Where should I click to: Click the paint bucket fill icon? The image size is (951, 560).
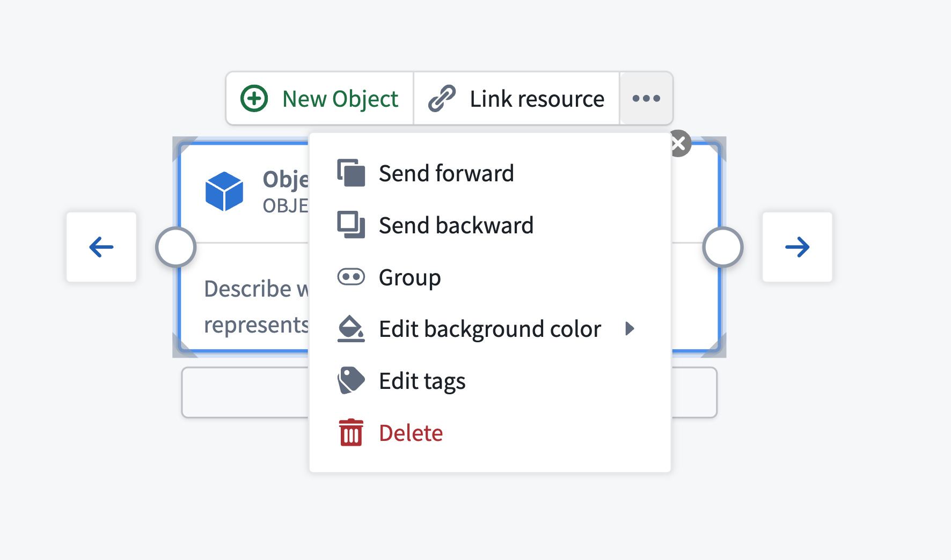coord(351,328)
